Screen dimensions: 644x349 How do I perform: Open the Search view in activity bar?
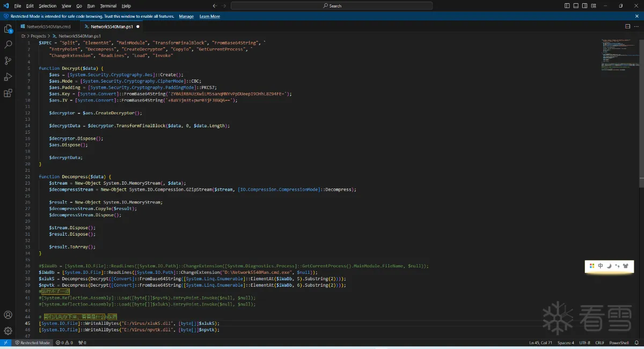pos(8,45)
